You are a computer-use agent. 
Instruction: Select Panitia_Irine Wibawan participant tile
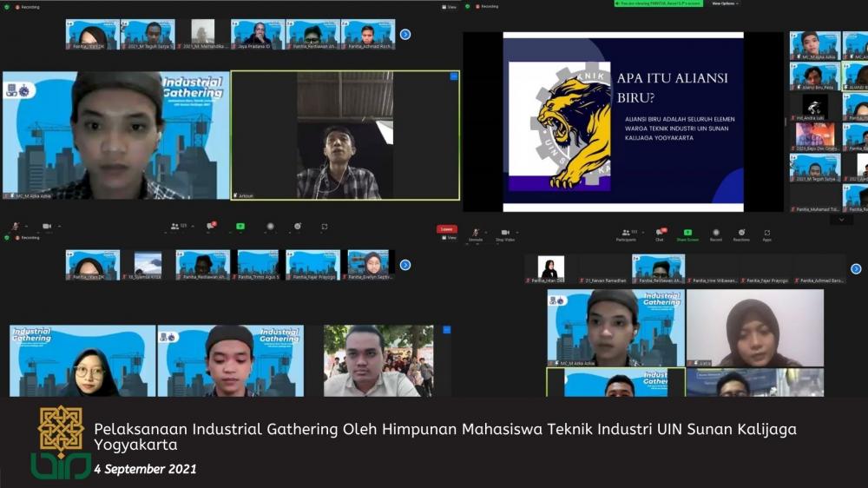(x=713, y=269)
